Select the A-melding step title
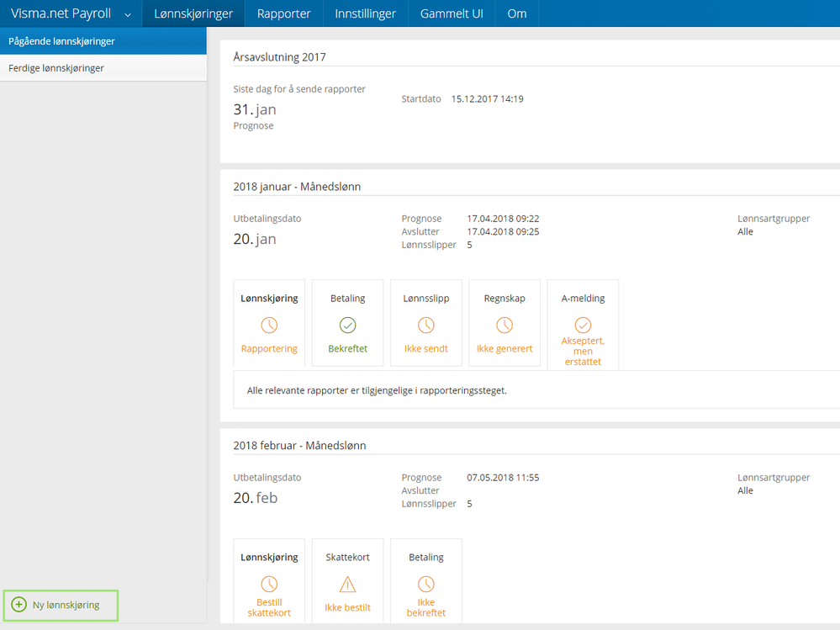The height and width of the screenshot is (630, 840). tap(583, 299)
